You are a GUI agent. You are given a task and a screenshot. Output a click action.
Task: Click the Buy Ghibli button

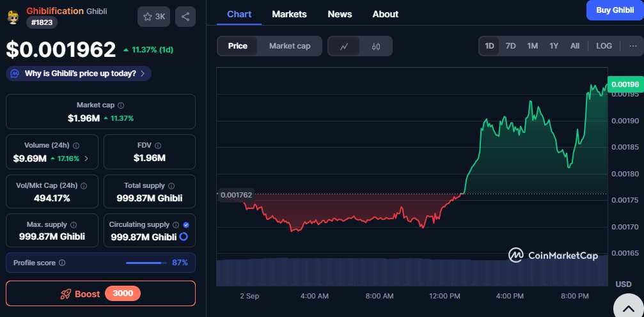615,10
